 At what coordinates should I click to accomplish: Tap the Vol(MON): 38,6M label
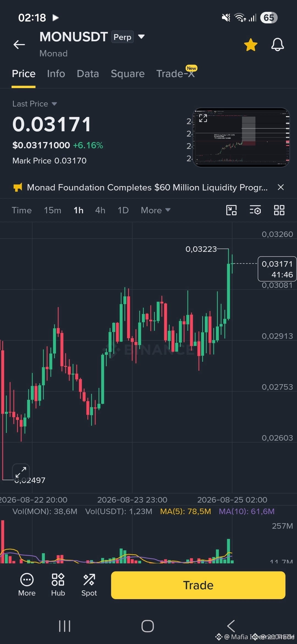click(45, 511)
